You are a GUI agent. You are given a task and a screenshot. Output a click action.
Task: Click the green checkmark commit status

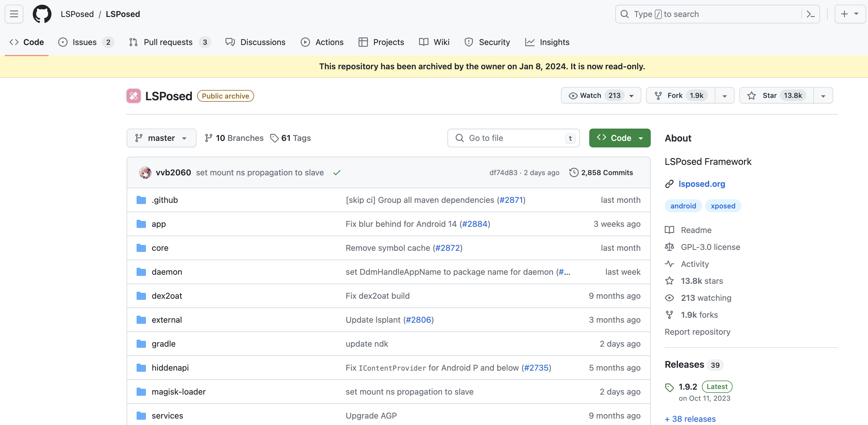[337, 173]
